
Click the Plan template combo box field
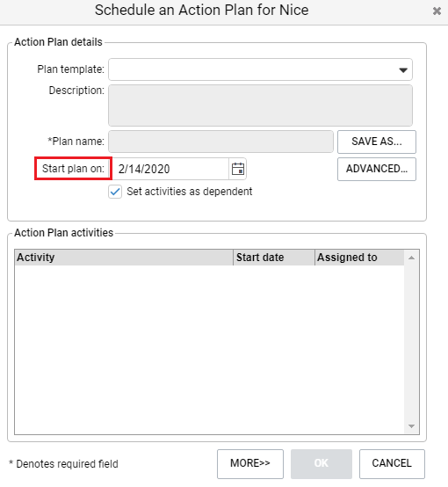[x=260, y=69]
